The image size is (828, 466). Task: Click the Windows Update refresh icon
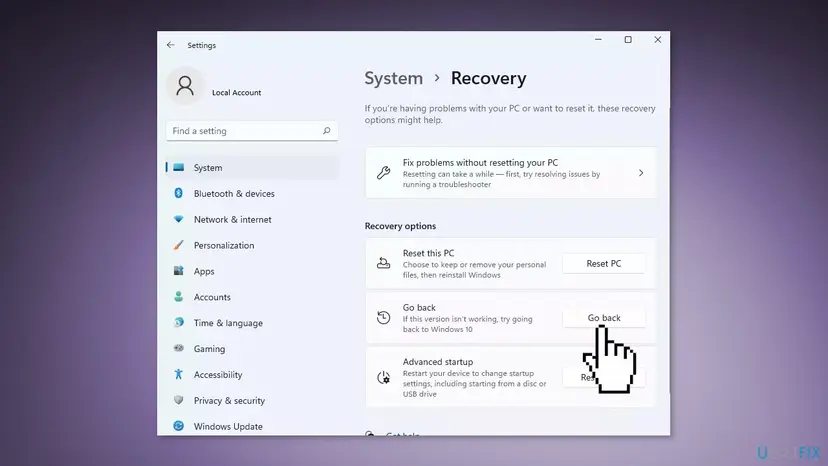(178, 426)
